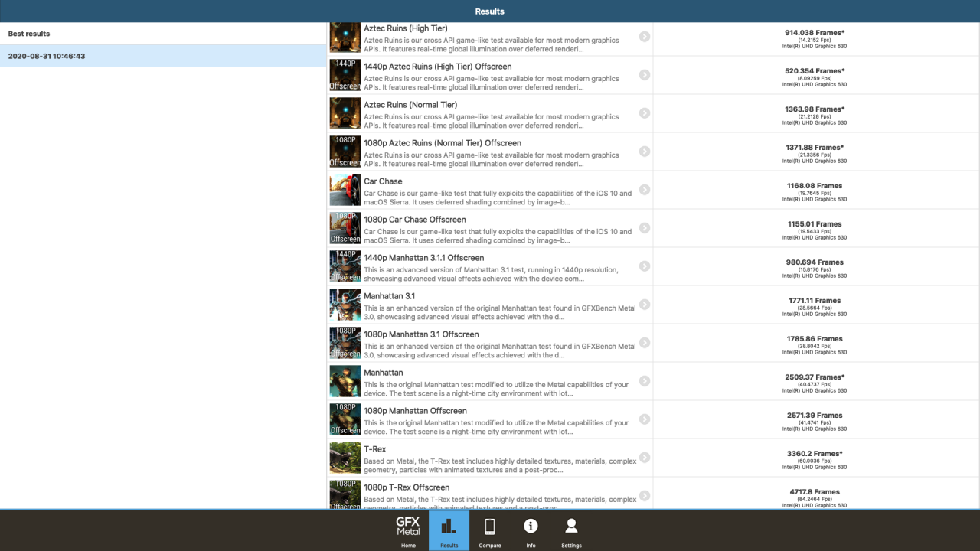980x551 pixels.
Task: Click the Car Chase thumbnail
Action: point(345,190)
